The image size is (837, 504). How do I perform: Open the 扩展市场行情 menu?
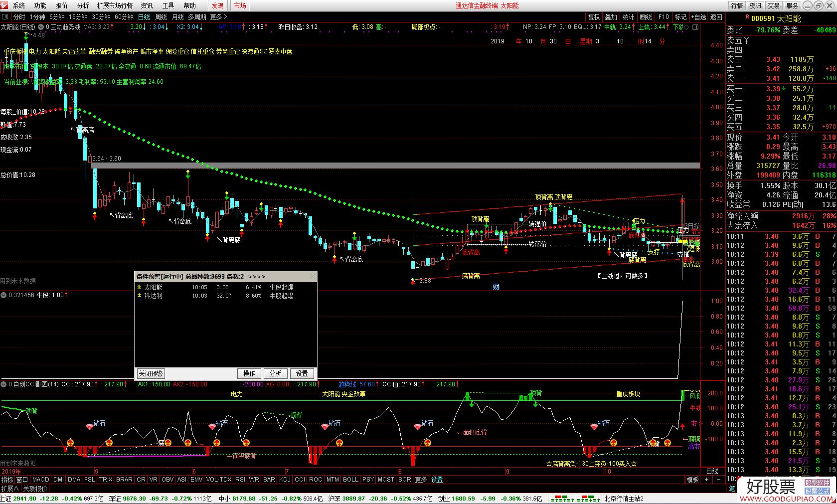[x=115, y=5]
